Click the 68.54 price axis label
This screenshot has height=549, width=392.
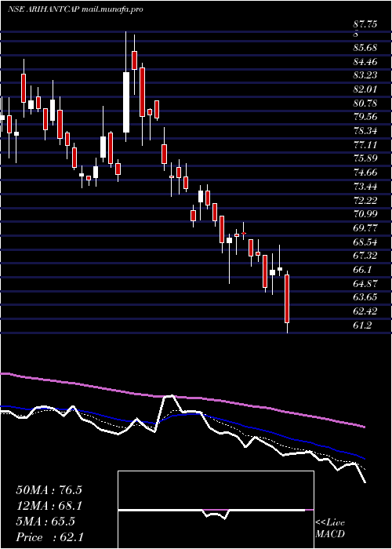tap(365, 242)
